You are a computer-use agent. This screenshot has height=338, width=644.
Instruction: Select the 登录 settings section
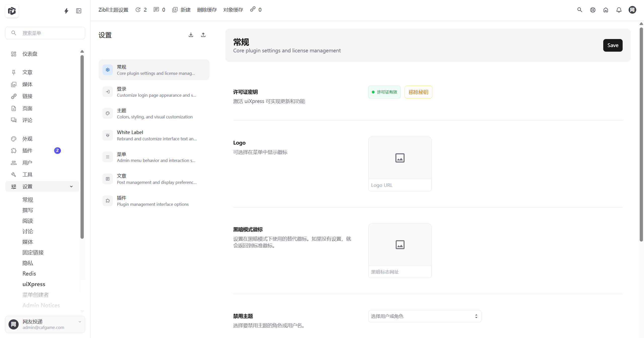tap(154, 92)
